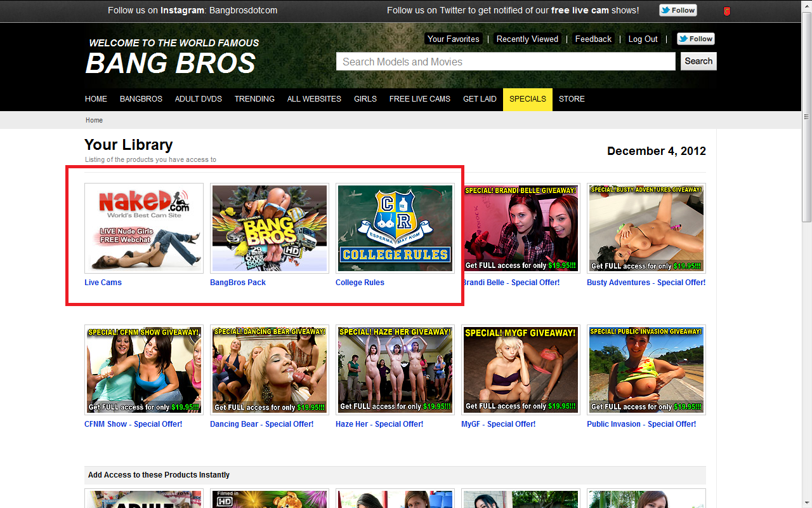Click the MyGF giveaway thumbnail
The height and width of the screenshot is (508, 812).
click(x=521, y=370)
